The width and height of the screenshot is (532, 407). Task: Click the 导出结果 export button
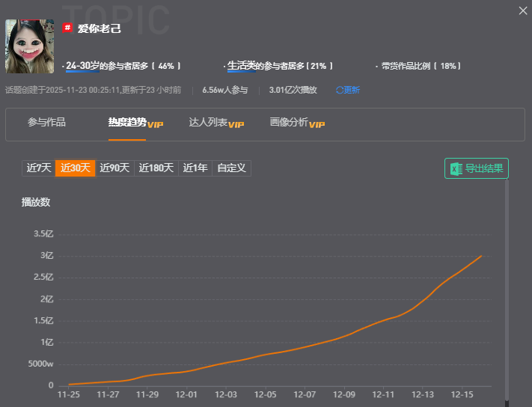click(x=477, y=168)
